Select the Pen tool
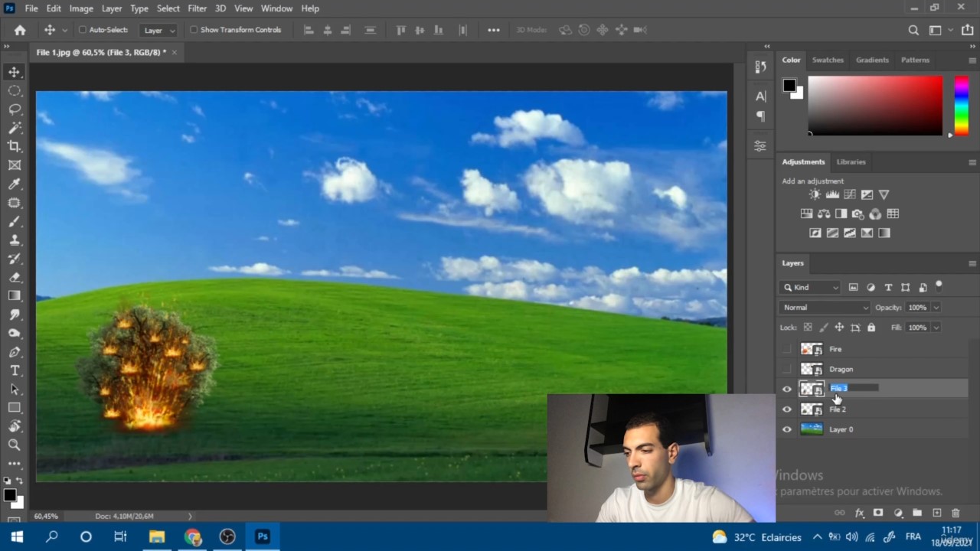Image resolution: width=980 pixels, height=551 pixels. click(15, 352)
